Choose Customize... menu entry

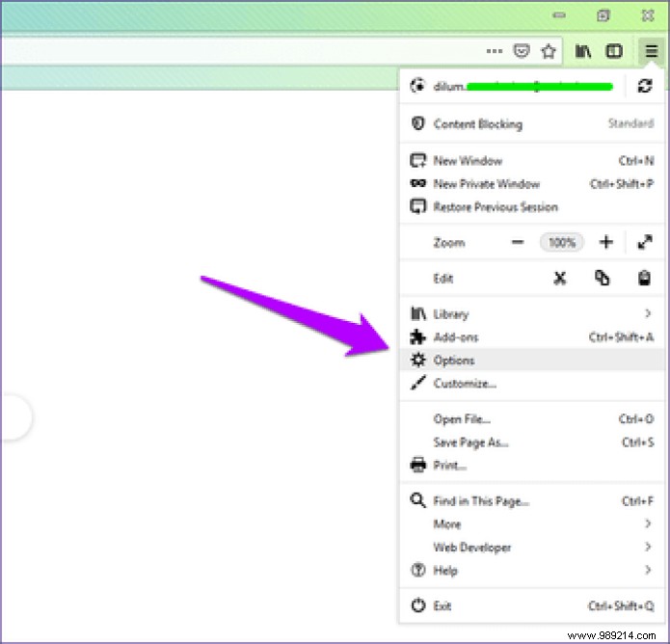click(532, 384)
